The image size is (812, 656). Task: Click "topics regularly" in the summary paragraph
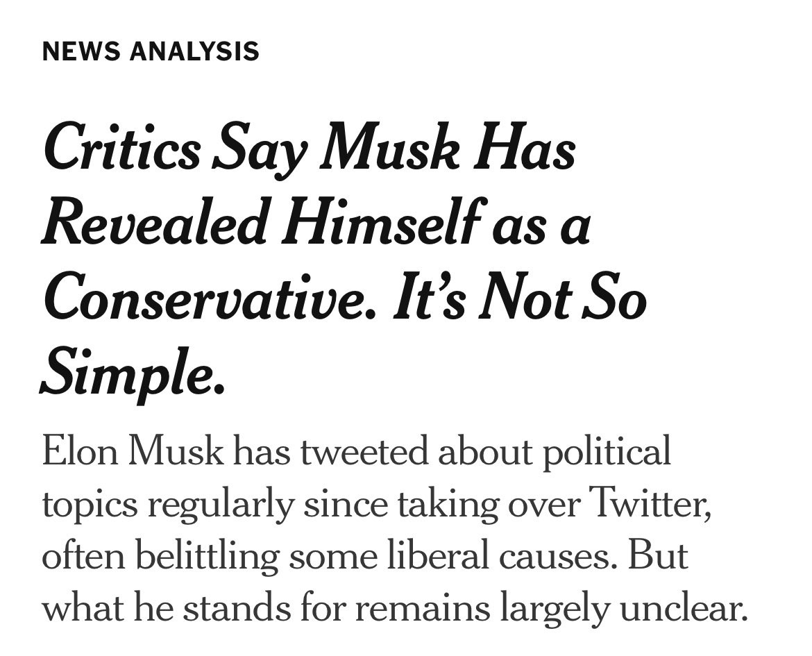pyautogui.click(x=167, y=505)
